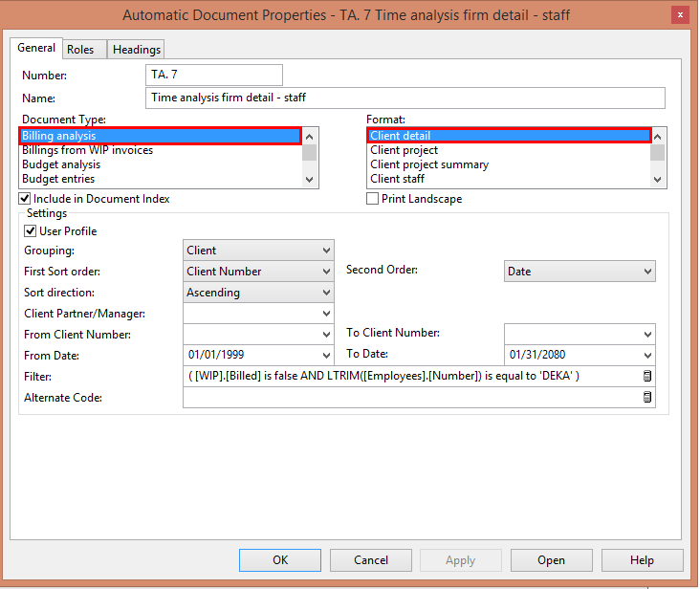Select Budget entries document type
This screenshot has height=589, width=700.
pos(161,179)
